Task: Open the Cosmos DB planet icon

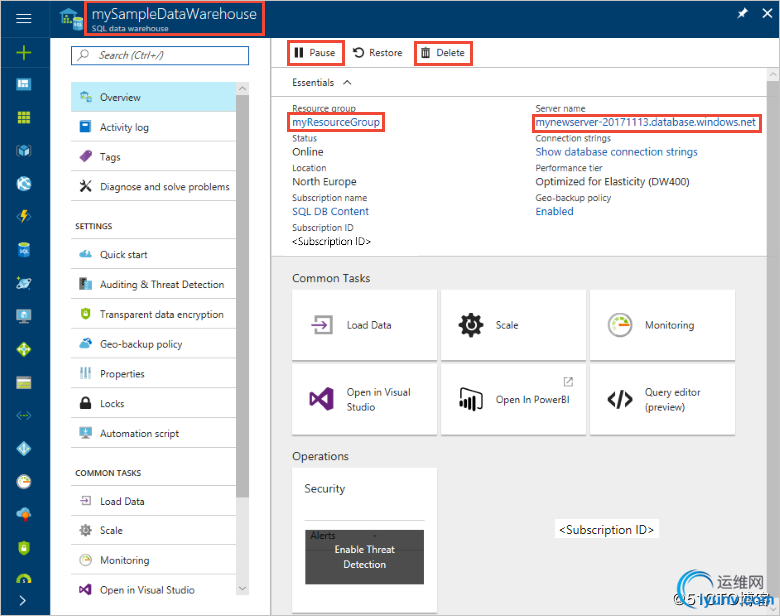Action: pos(23,283)
